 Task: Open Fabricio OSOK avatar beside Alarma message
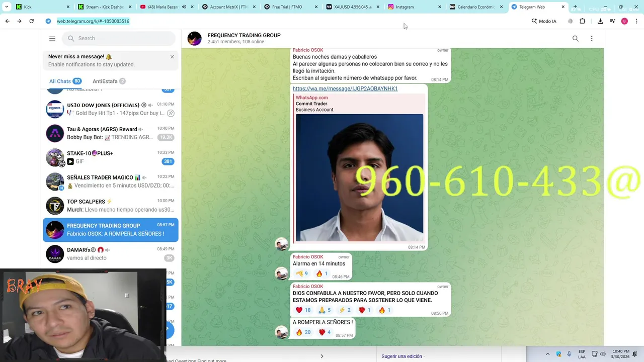click(281, 274)
